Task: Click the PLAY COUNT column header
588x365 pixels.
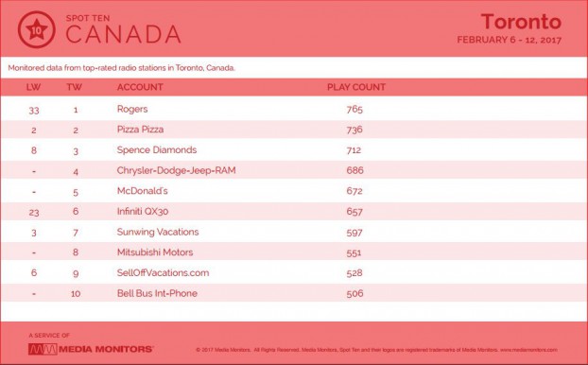Action: pyautogui.click(x=356, y=87)
